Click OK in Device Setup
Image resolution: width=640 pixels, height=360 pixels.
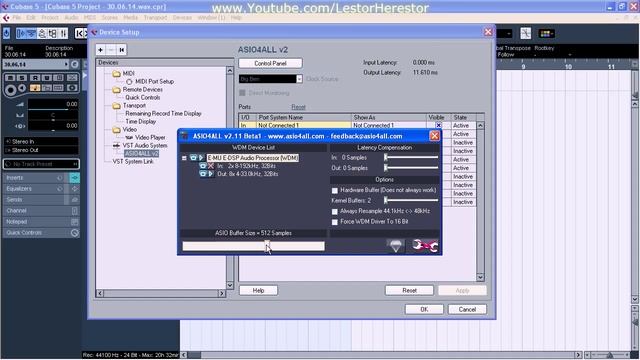pos(424,309)
